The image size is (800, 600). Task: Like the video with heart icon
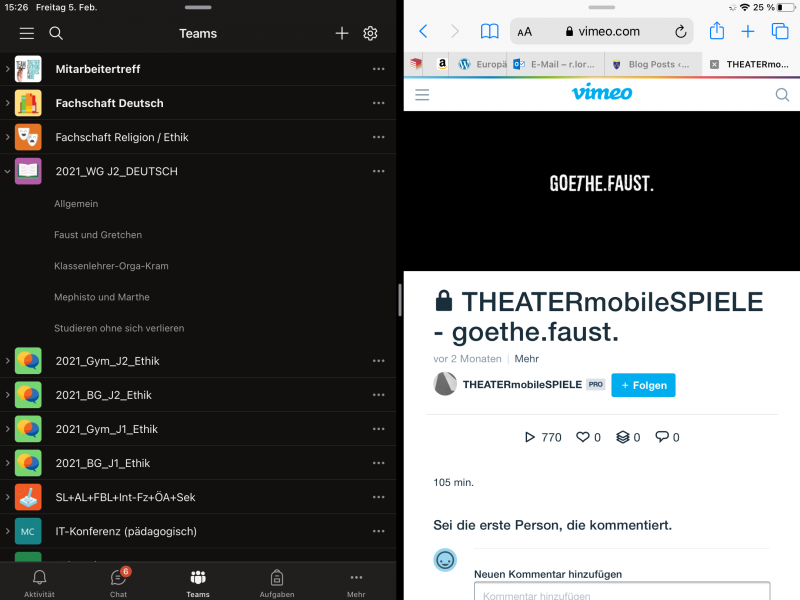pyautogui.click(x=582, y=437)
